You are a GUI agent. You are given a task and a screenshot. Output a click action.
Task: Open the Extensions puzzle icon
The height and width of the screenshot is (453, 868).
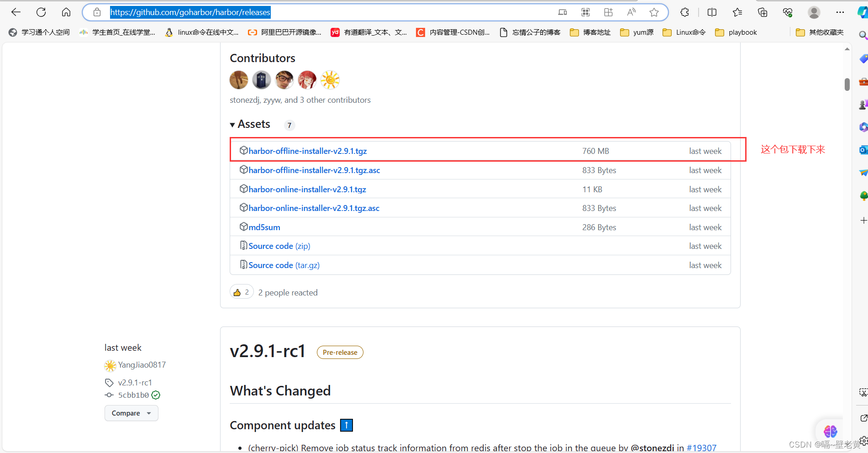pyautogui.click(x=684, y=12)
